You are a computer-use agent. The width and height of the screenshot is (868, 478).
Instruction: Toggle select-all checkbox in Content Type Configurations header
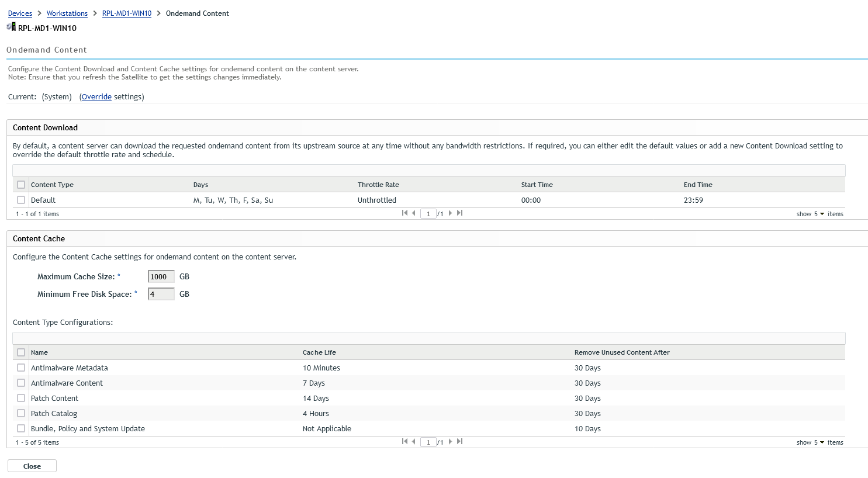21,352
